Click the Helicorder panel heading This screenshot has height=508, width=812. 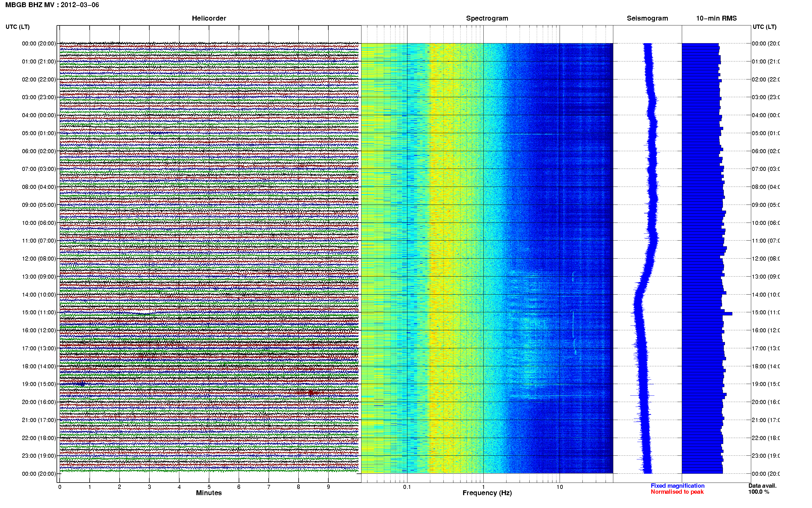pos(209,18)
